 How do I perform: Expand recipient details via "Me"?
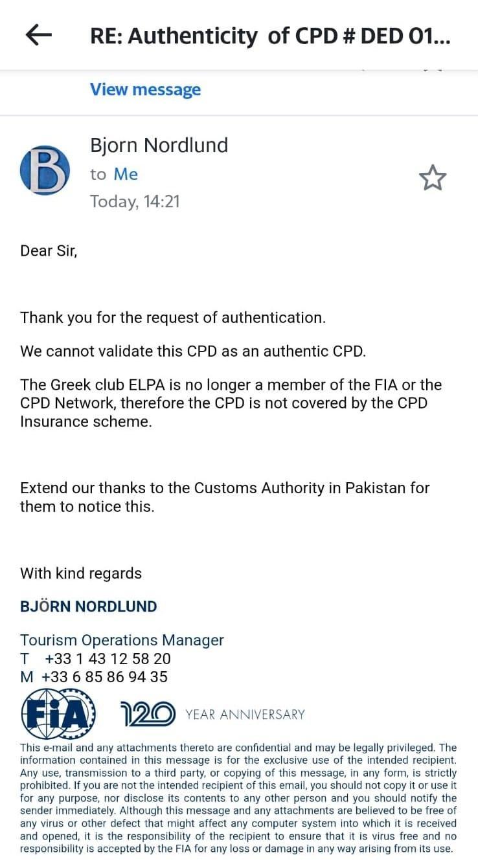pyautogui.click(x=126, y=174)
